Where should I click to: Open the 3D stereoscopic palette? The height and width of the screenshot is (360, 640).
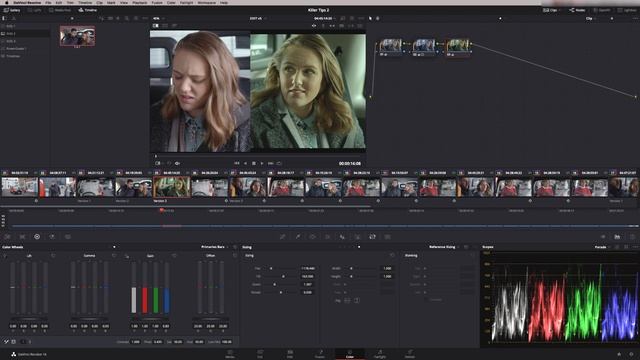[387, 237]
